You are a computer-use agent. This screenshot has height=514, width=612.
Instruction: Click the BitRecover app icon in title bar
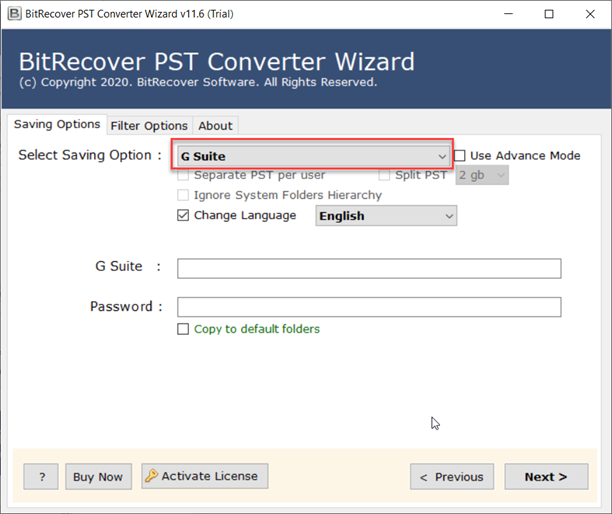[14, 14]
